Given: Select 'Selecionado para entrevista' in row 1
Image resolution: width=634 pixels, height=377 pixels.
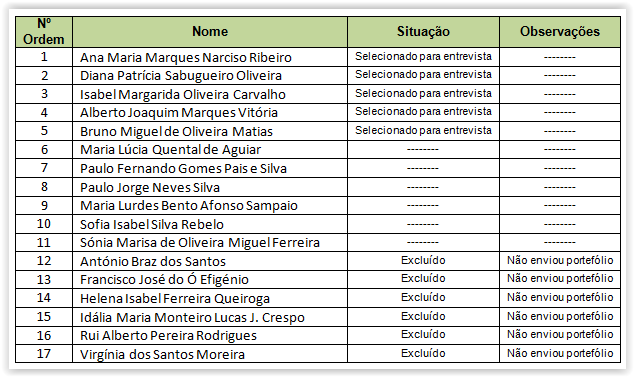Looking at the screenshot, I should pyautogui.click(x=423, y=57).
